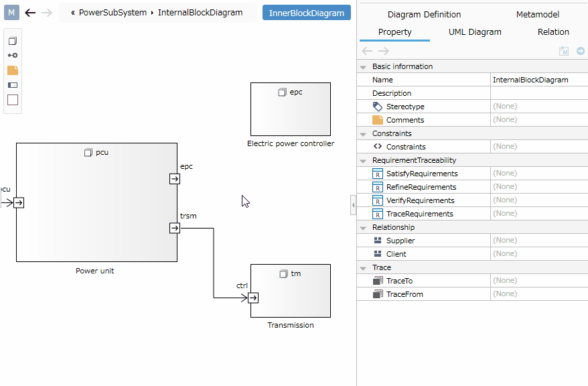Click the TraceRequirements R icon
The image size is (588, 386).
(378, 214)
